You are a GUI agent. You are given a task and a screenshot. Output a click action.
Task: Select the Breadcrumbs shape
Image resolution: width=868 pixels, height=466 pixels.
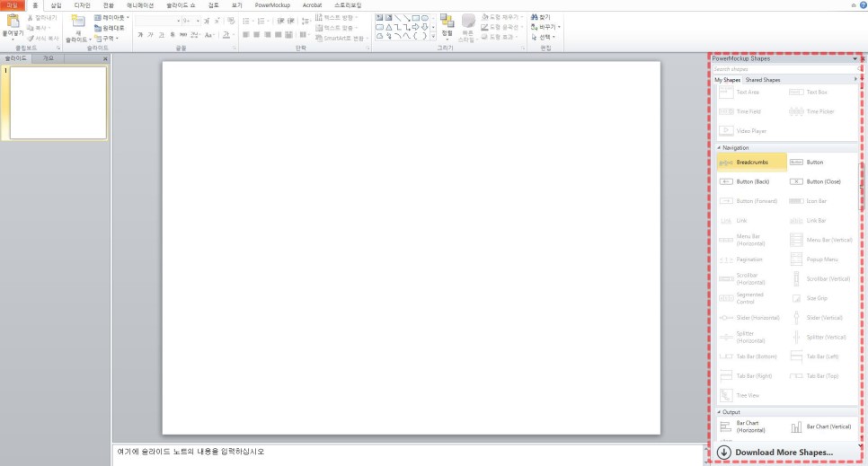pos(751,163)
